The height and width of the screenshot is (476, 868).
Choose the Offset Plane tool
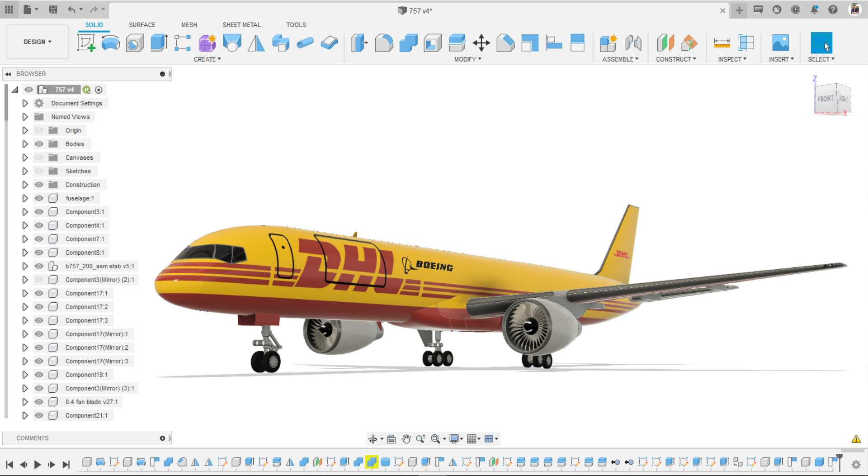point(665,43)
